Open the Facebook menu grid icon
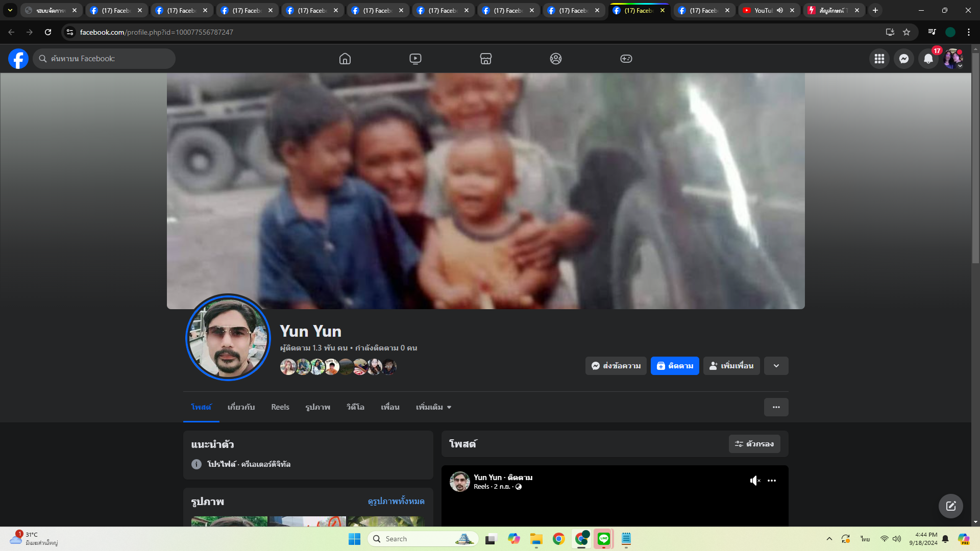Image resolution: width=980 pixels, height=551 pixels. [879, 59]
